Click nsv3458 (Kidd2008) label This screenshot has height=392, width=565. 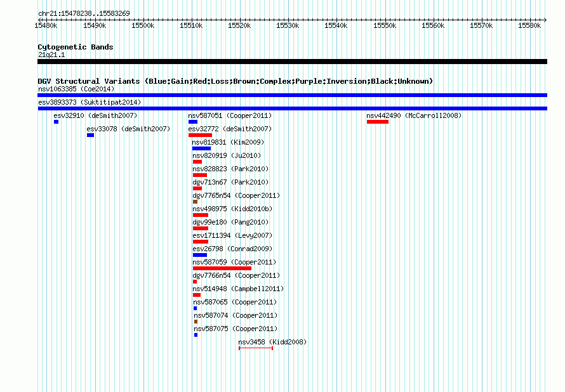tap(272, 342)
